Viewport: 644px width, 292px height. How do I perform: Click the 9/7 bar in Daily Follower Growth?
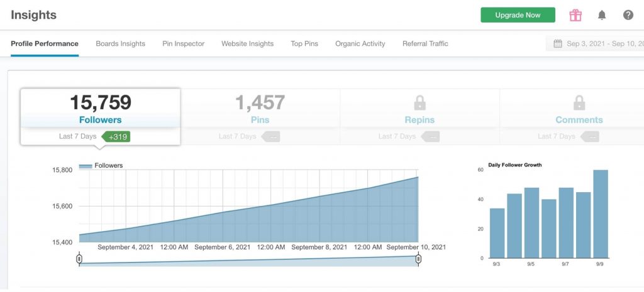tap(566, 223)
